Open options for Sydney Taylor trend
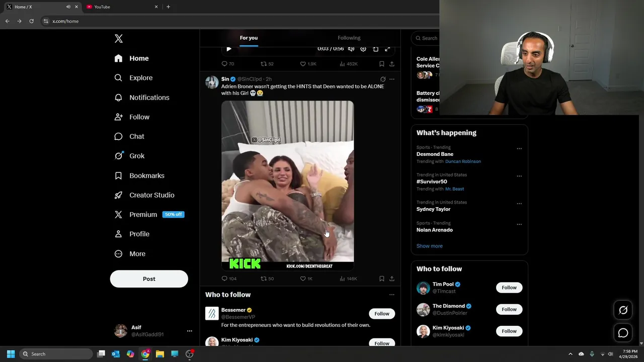Viewport: 644px width, 362px height. 519,204
